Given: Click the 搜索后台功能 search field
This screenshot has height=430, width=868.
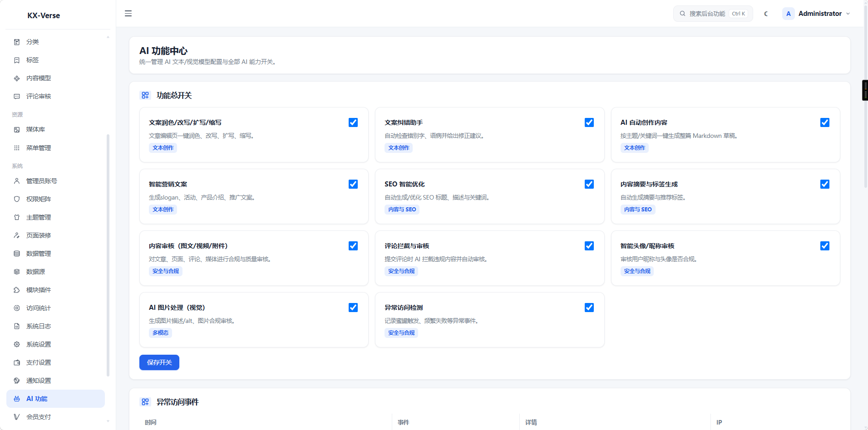Looking at the screenshot, I should click(x=713, y=14).
